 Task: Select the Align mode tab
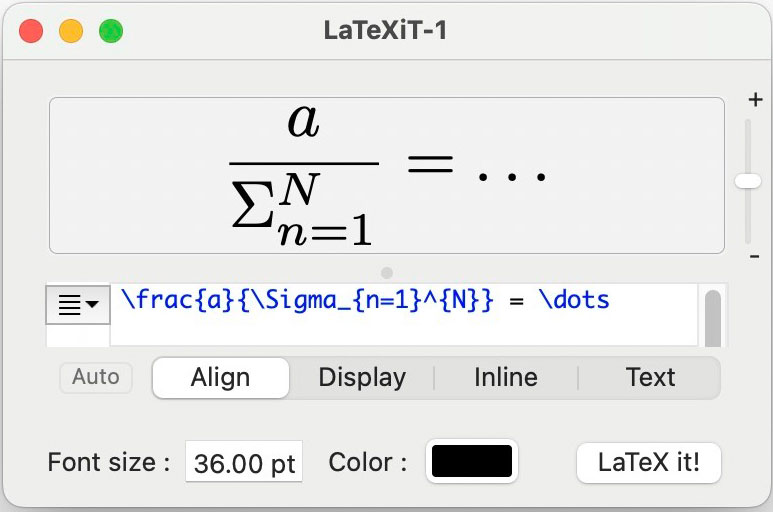click(221, 377)
